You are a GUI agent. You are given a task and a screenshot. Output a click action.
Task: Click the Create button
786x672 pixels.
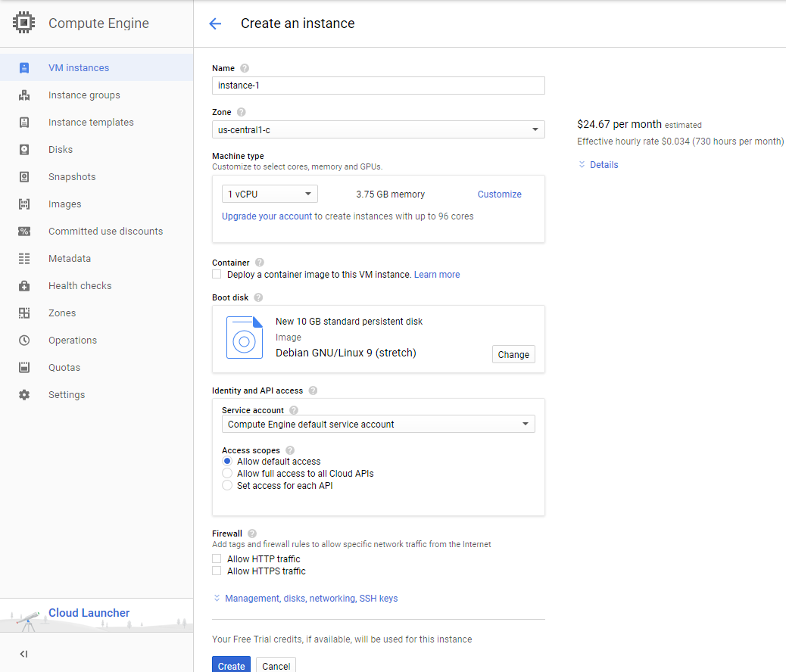coord(231,665)
